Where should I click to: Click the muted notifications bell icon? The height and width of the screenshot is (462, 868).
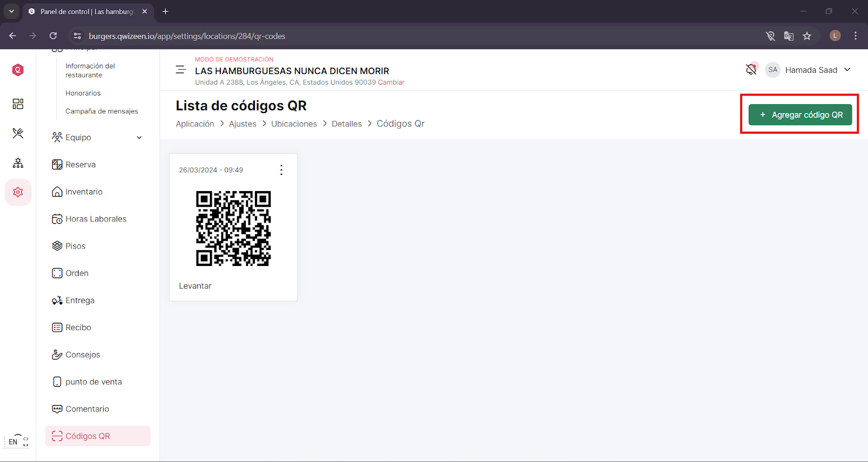pos(751,69)
